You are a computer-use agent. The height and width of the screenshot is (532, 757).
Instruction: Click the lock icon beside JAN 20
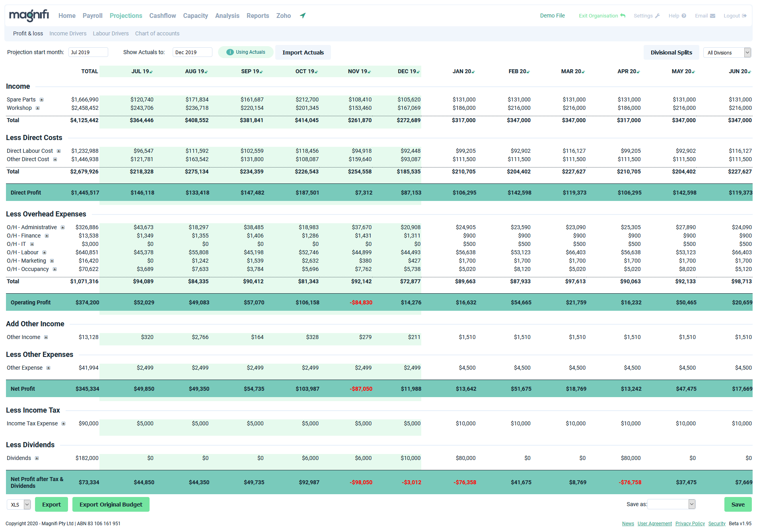click(x=473, y=72)
